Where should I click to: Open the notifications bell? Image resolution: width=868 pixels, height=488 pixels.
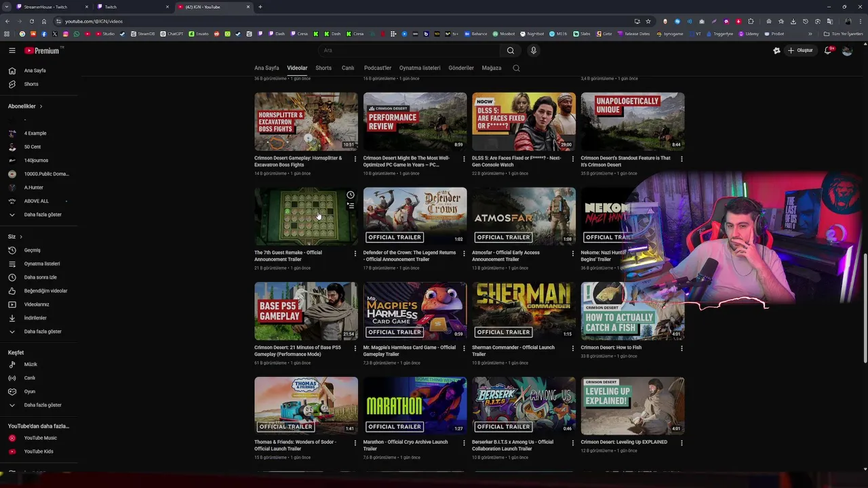click(829, 50)
